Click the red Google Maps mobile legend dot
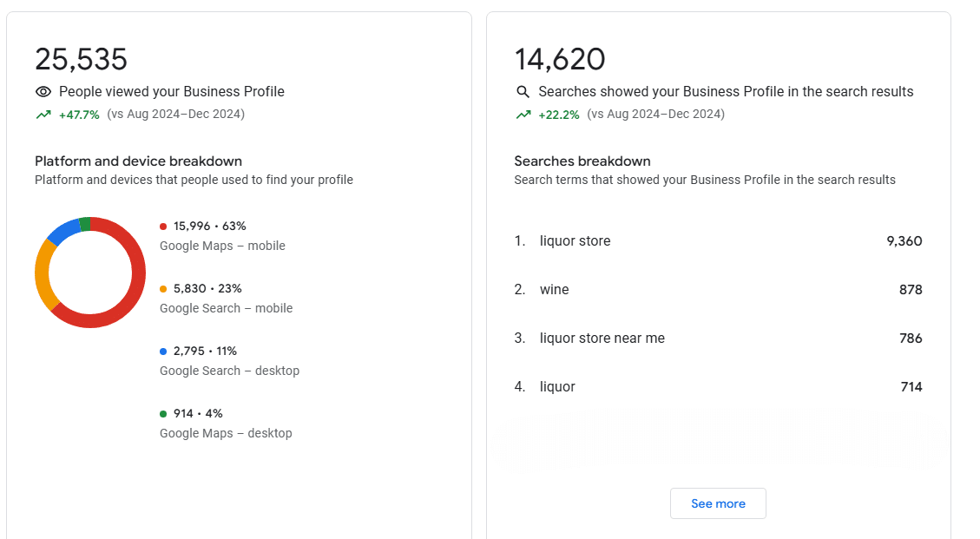Viewport: 980px width, 539px height. 163,227
